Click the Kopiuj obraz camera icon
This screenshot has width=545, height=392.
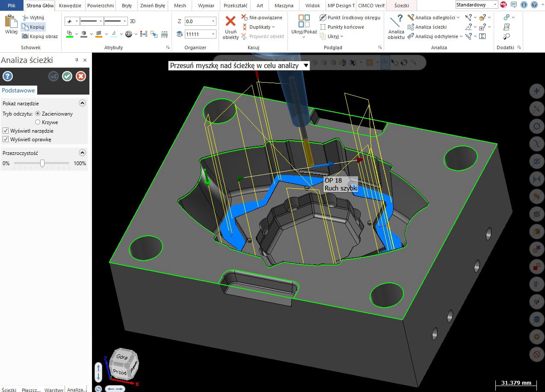click(25, 36)
